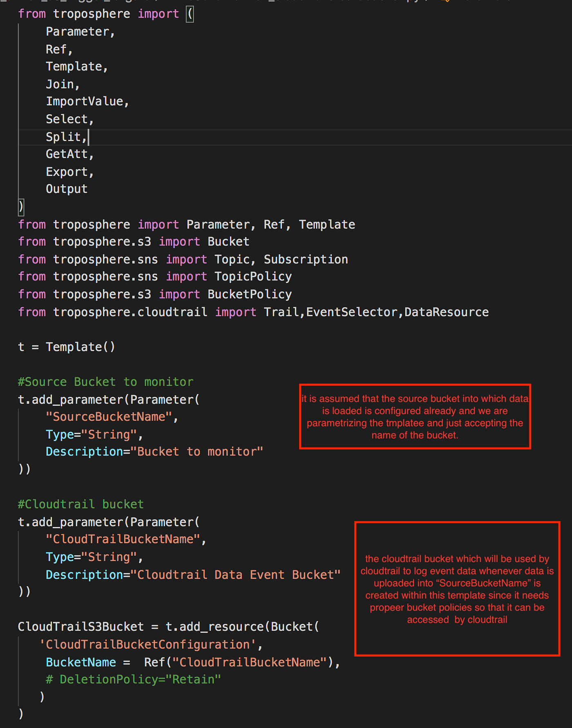The height and width of the screenshot is (728, 572).
Task: Click 'Bucket' in the troposphere.s3 import line
Action: coord(228,242)
